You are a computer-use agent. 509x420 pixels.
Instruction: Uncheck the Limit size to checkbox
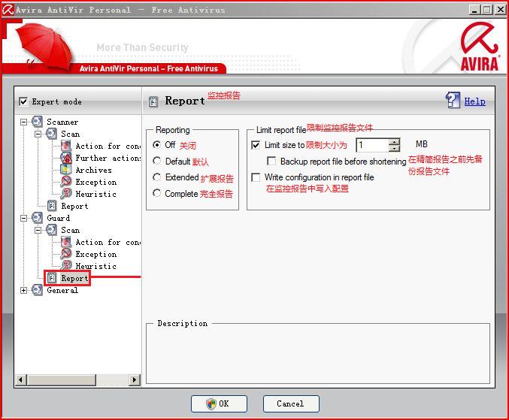point(256,145)
